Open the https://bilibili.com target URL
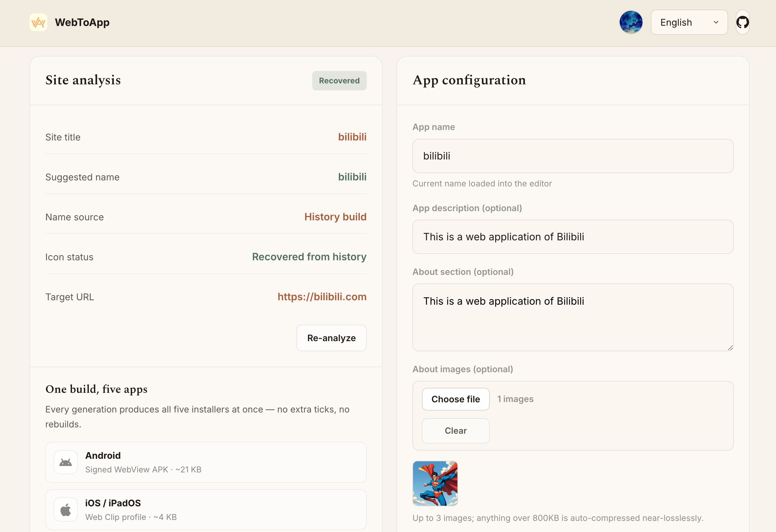Image resolution: width=776 pixels, height=532 pixels. click(322, 296)
